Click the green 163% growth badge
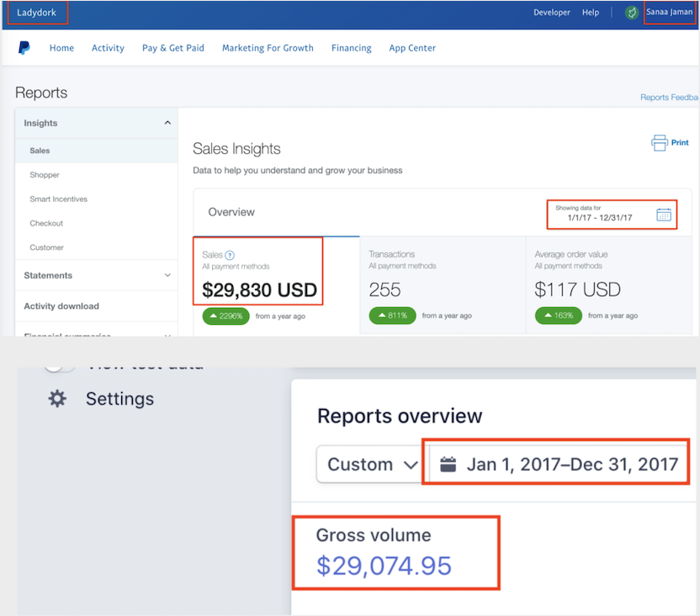The width and height of the screenshot is (700, 616). (x=559, y=316)
